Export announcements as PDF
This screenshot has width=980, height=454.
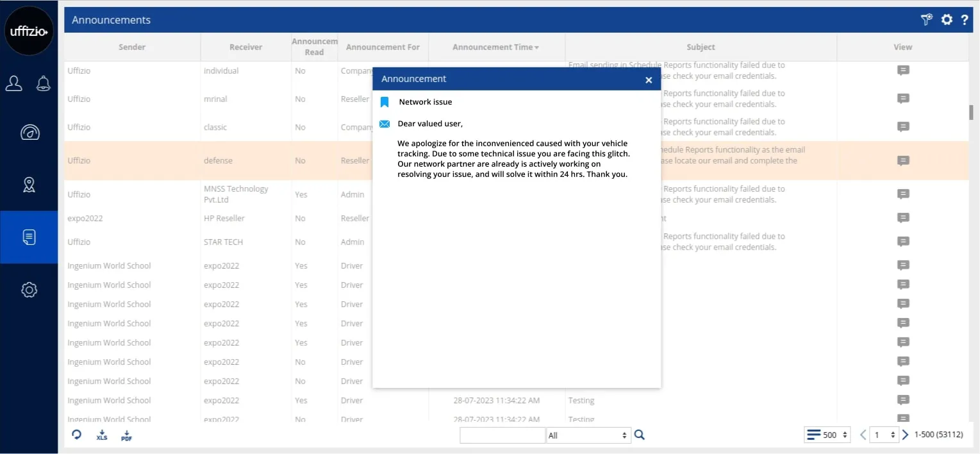[x=126, y=435]
